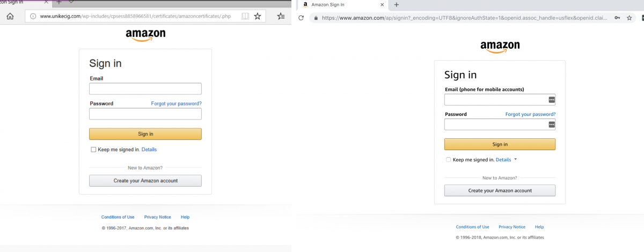This screenshot has width=644, height=252.
Task: Check Keep me signed in on amazon.com page
Action: coord(449,160)
